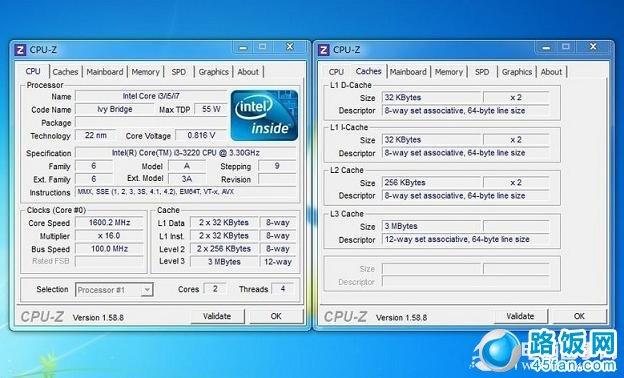Click the Technology value 22 nm

96,135
